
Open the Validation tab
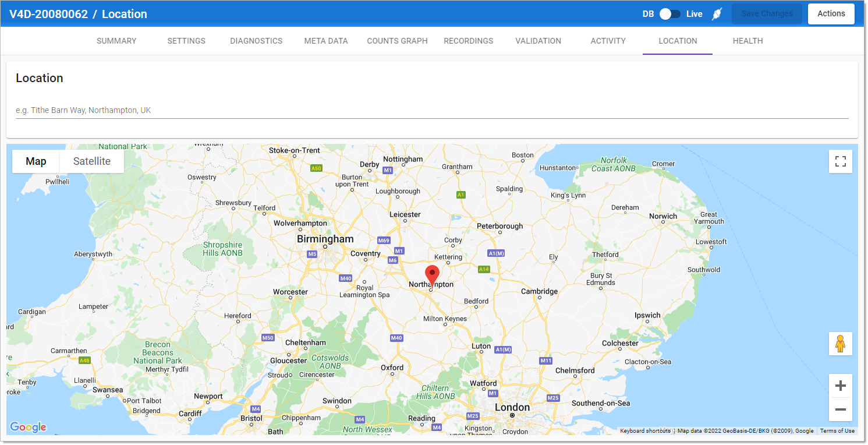[x=538, y=41]
